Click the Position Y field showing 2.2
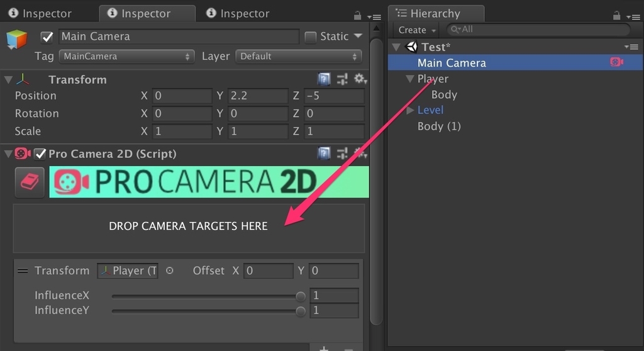644x351 pixels. [x=258, y=96]
